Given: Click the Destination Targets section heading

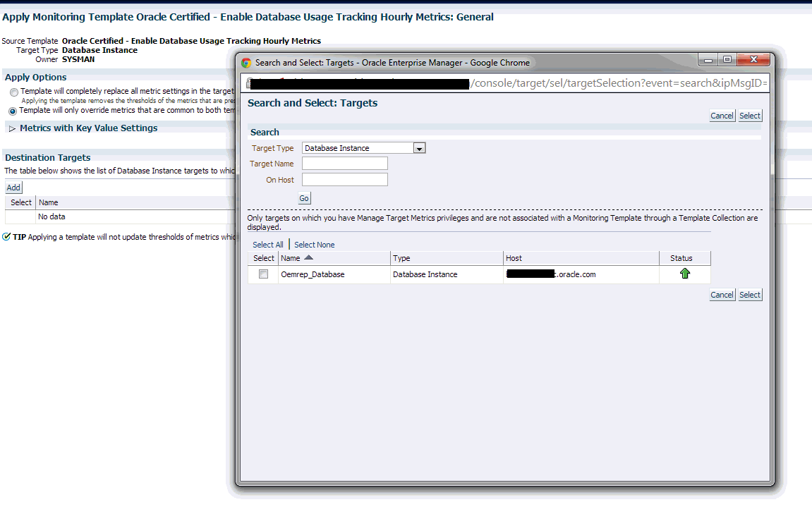Looking at the screenshot, I should [x=48, y=157].
